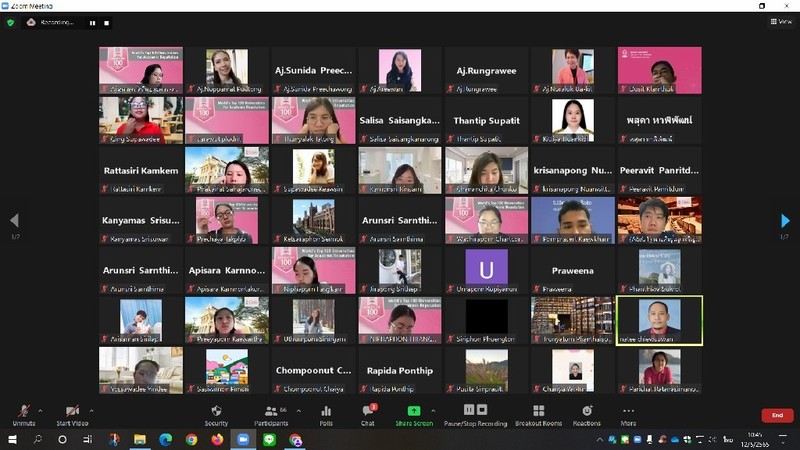Go to next gallery page with right arrow
Screen dimensions: 800x450
pos(785,220)
